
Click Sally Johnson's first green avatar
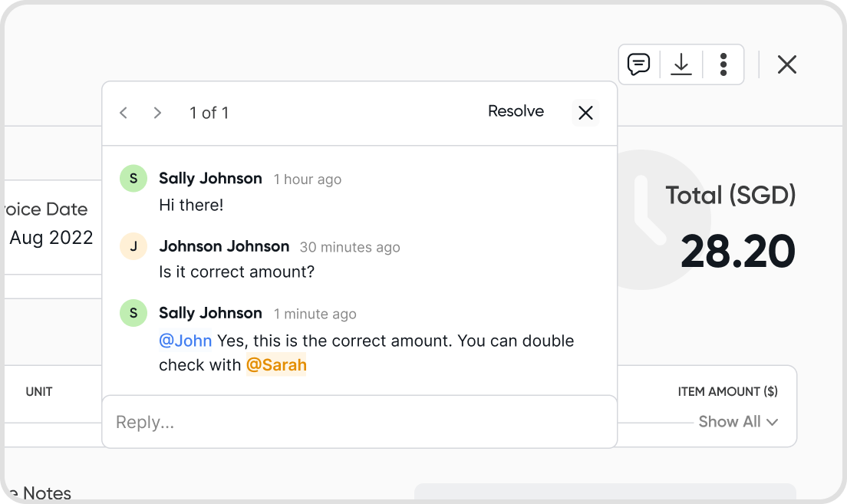coord(133,179)
